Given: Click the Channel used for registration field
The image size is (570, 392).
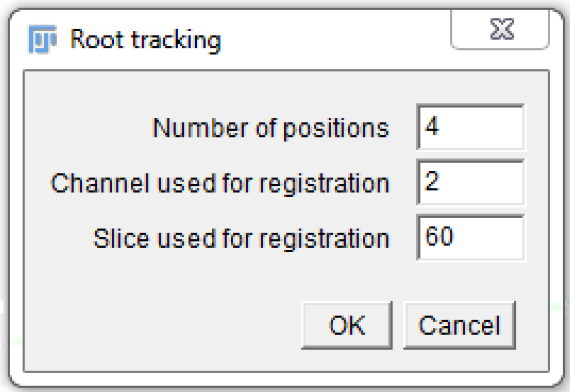Looking at the screenshot, I should 470,182.
